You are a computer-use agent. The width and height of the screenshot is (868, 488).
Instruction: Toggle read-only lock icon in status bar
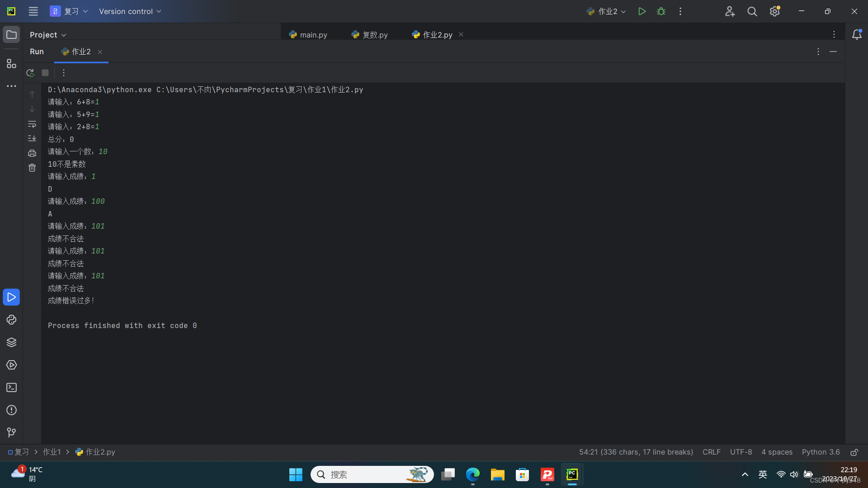tap(854, 452)
